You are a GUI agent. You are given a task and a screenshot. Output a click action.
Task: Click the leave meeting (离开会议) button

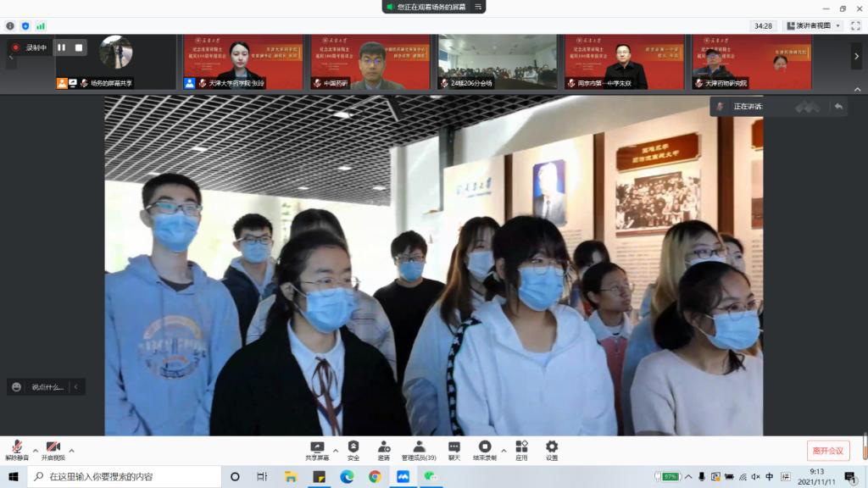click(827, 450)
